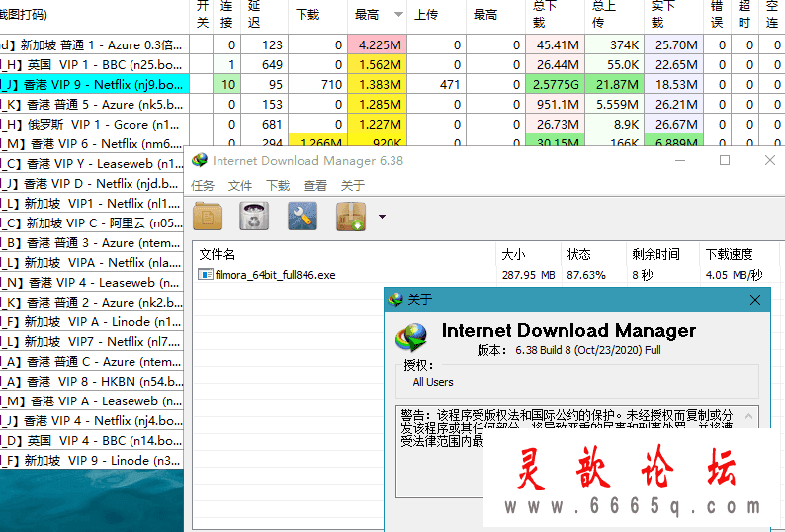Sort downloads by 状态 column header
This screenshot has width=785, height=532.
click(x=593, y=254)
